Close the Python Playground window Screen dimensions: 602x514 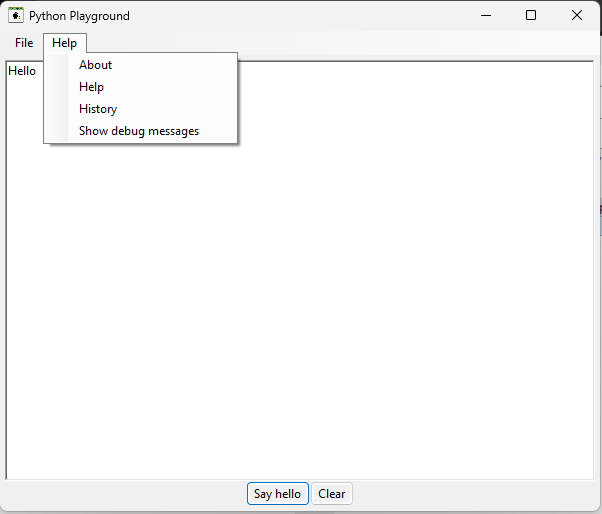577,15
